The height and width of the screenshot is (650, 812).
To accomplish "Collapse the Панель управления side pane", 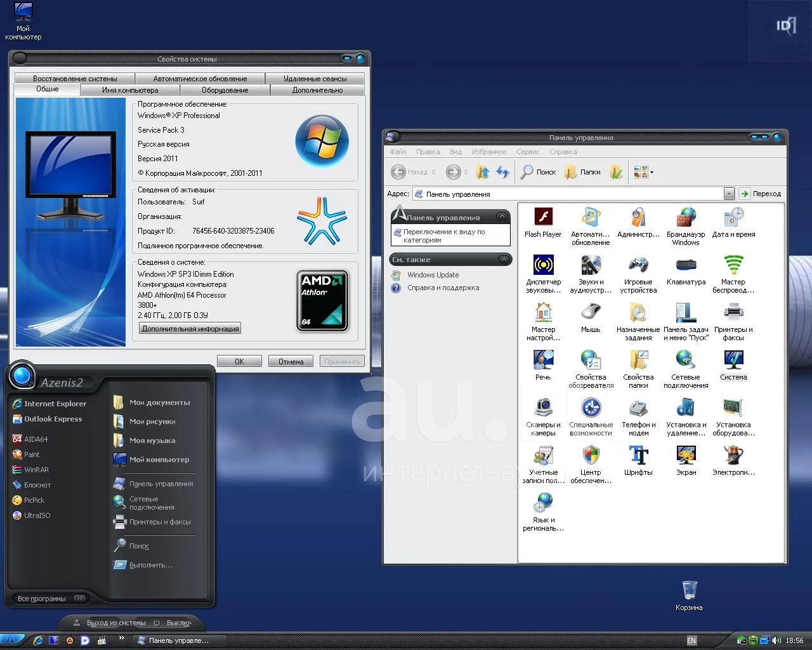I will 502,217.
